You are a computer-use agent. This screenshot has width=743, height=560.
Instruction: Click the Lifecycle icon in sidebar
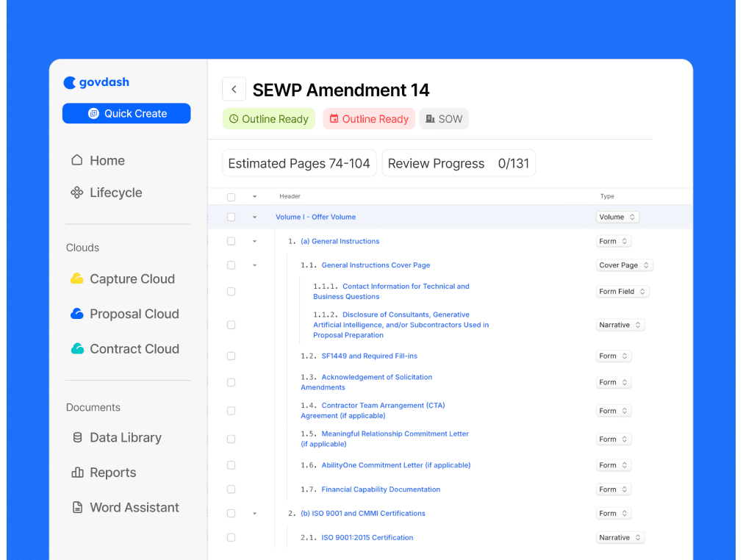click(x=76, y=193)
